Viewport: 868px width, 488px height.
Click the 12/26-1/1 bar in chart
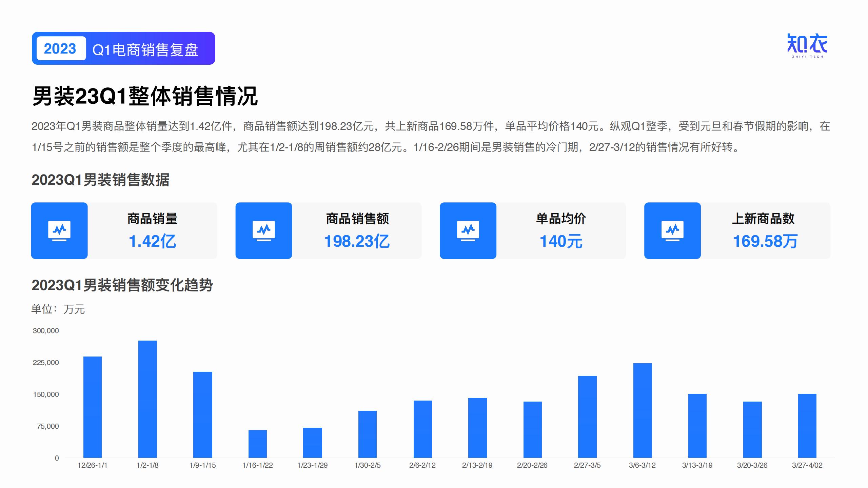93,407
